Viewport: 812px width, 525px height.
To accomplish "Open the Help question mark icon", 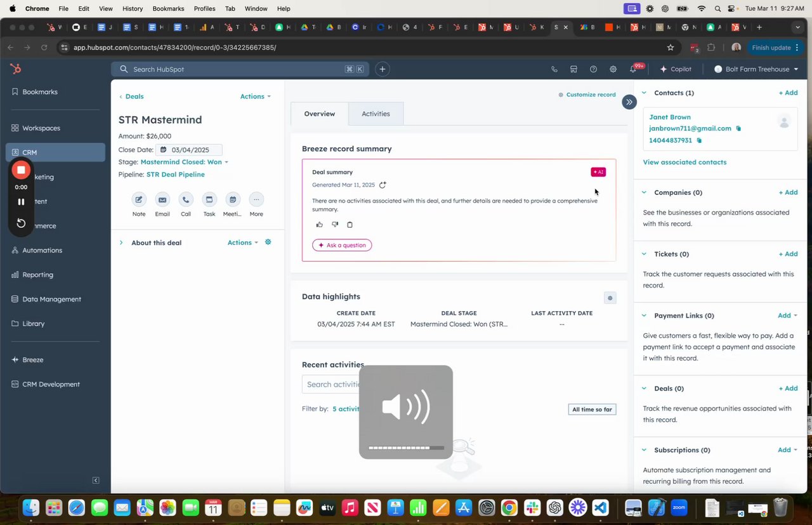I will tap(593, 69).
